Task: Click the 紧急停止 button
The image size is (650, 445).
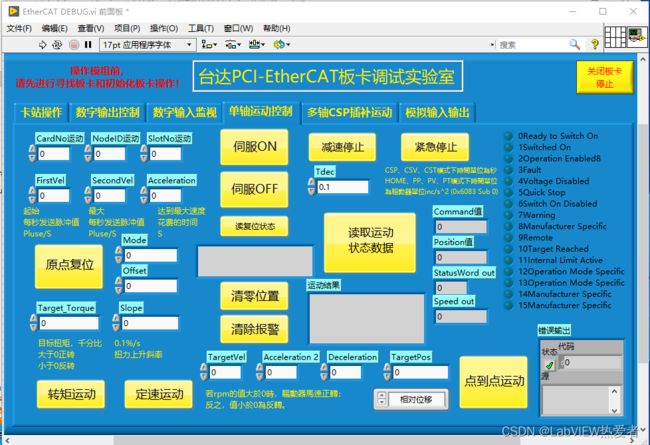Action: 435,147
